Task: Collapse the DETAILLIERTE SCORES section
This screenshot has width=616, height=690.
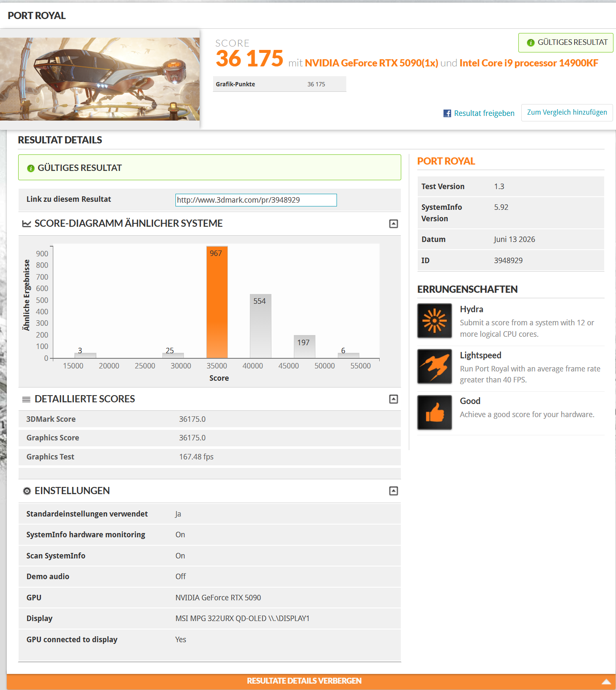Action: pos(394,399)
